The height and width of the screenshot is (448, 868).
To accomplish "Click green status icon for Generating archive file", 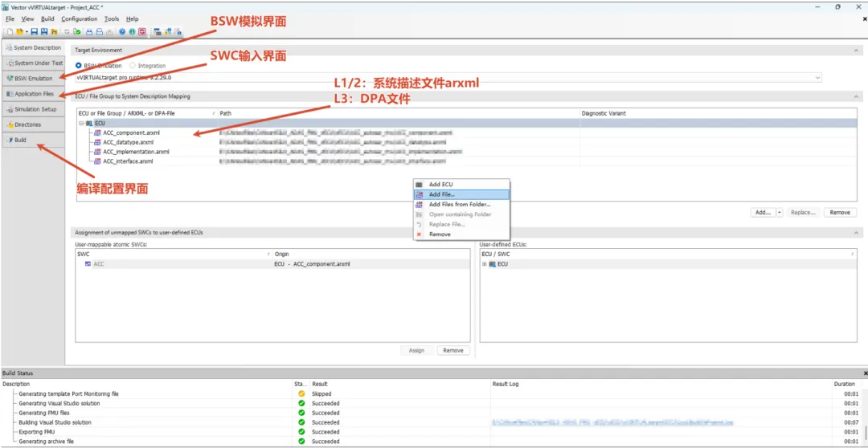I will pos(301,442).
